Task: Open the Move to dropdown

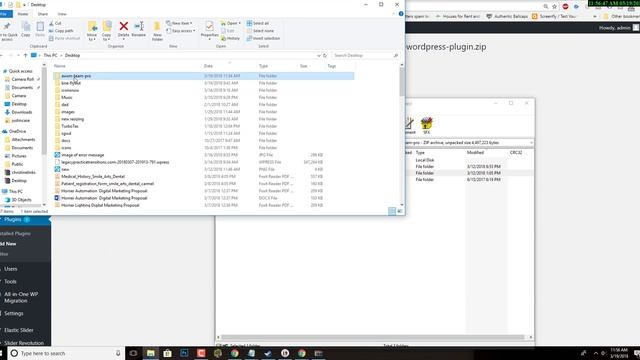Action: pos(92,37)
